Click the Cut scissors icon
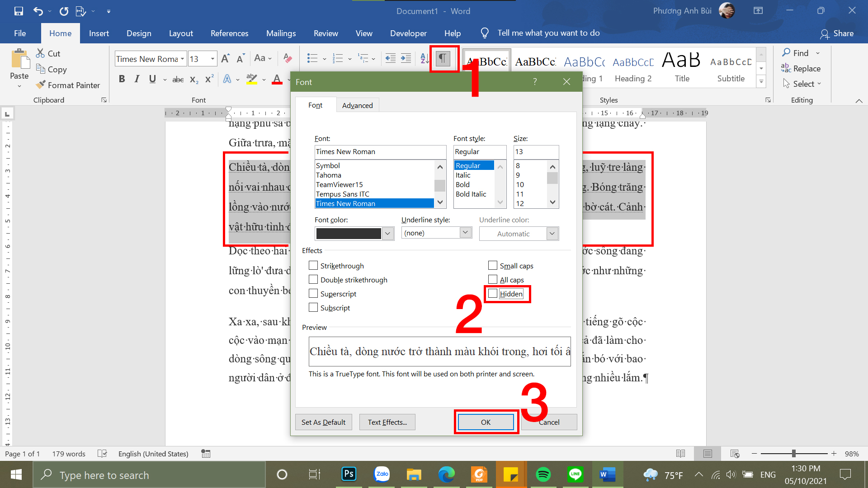Screen dimensions: 868x488 click(x=41, y=53)
